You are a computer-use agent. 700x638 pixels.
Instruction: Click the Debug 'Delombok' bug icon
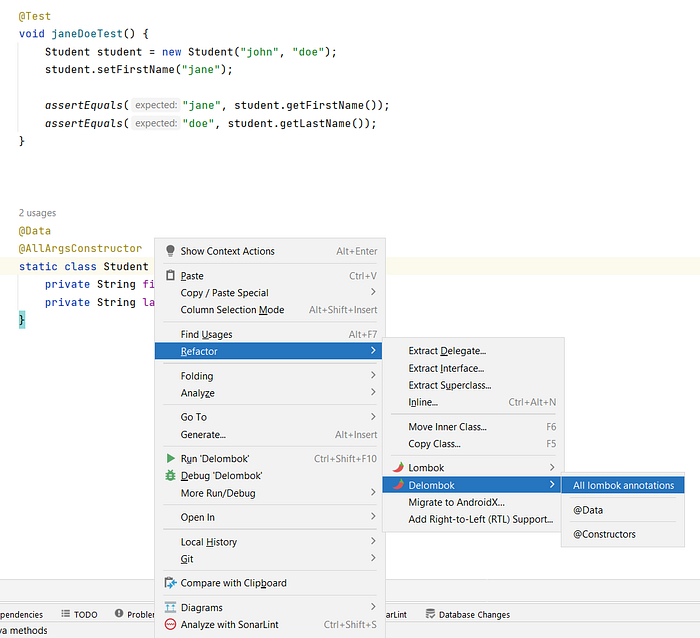[170, 475]
